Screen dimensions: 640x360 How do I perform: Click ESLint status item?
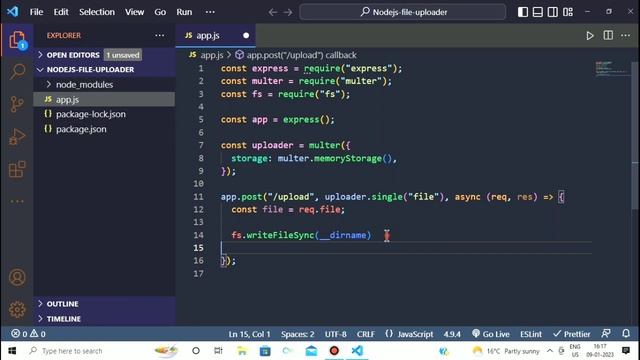point(531,334)
